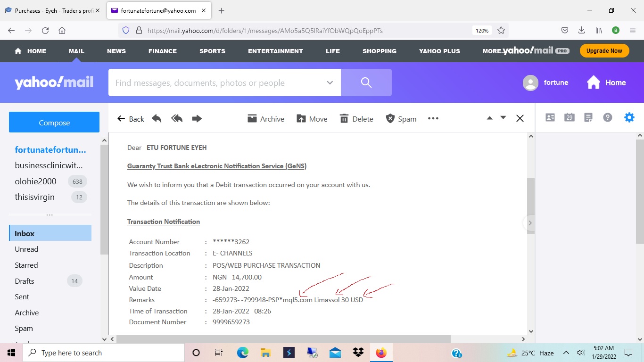Image resolution: width=644 pixels, height=362 pixels.
Task: Open the Firefox downloads arrow
Action: [x=582, y=30]
